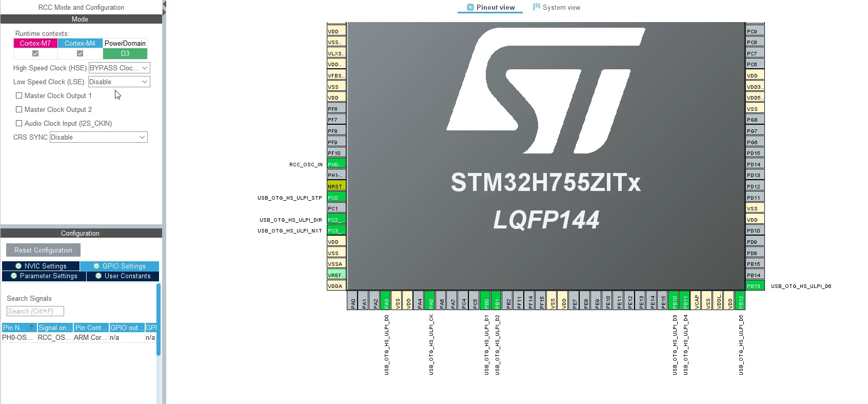The image size is (868, 404).
Task: Click the PF6 pin on the left edge
Action: (x=336, y=109)
